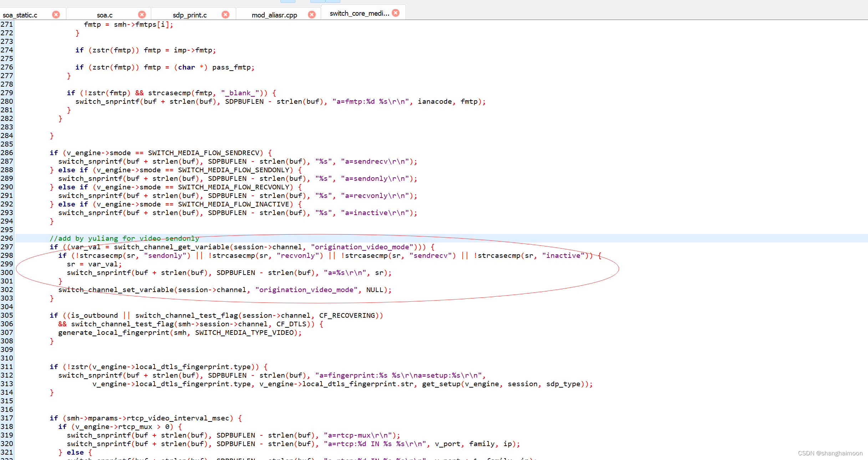Close the sdp_print.c tab

click(x=225, y=15)
